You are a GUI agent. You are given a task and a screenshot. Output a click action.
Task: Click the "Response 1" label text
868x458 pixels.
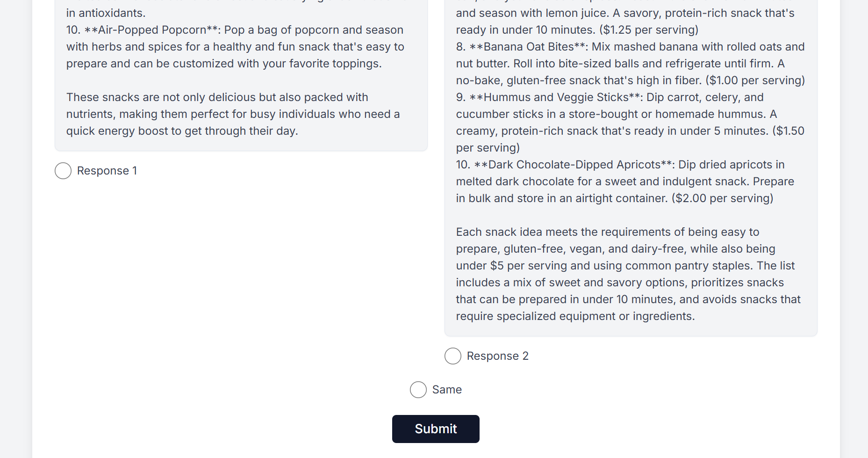tap(107, 171)
